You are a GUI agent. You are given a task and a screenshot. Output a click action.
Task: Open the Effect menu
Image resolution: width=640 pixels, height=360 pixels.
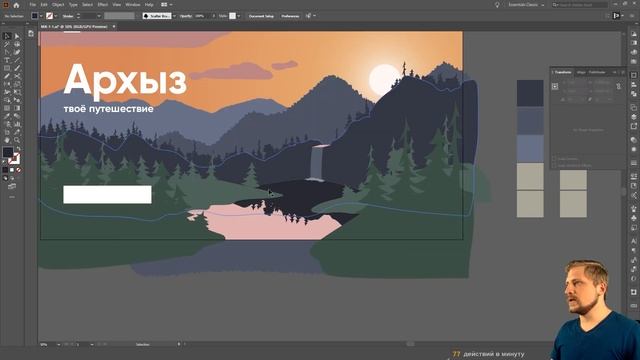pyautogui.click(x=103, y=5)
